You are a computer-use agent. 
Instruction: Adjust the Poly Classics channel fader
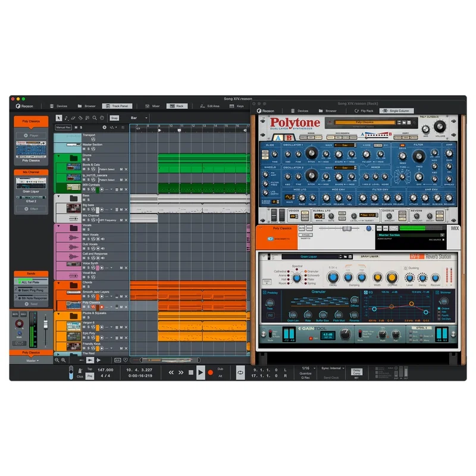(x=46, y=324)
